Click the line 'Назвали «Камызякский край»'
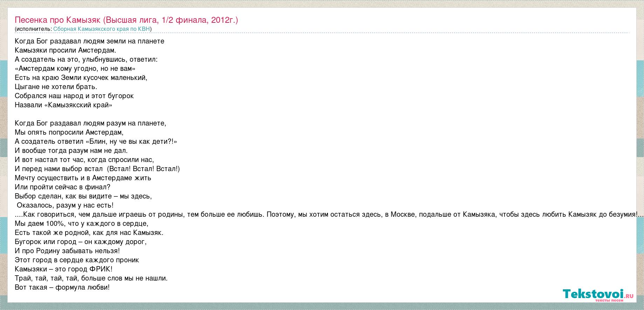This screenshot has height=310, width=644. pyautogui.click(x=63, y=105)
